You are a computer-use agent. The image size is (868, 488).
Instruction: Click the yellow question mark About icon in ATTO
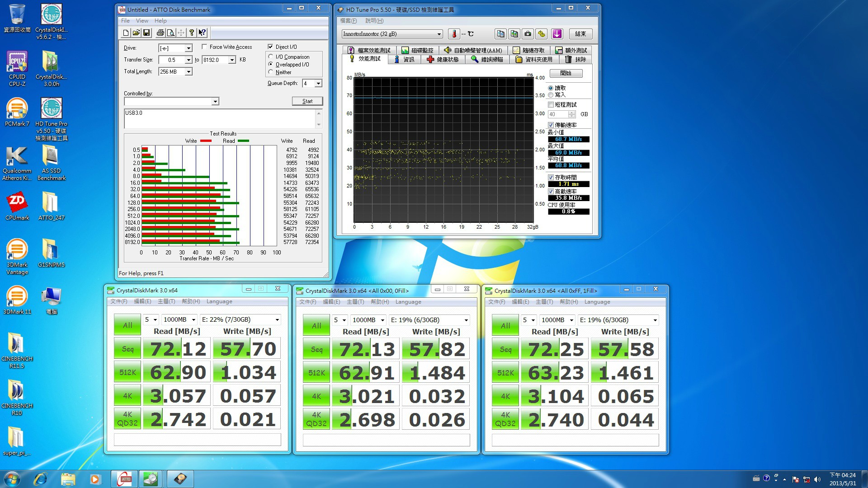pyautogui.click(x=191, y=33)
